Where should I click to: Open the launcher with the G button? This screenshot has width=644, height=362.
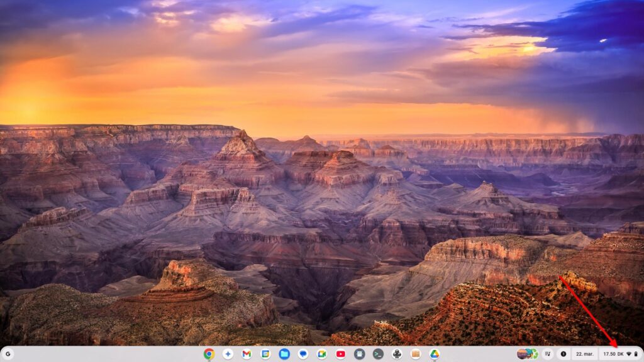pyautogui.click(x=8, y=354)
